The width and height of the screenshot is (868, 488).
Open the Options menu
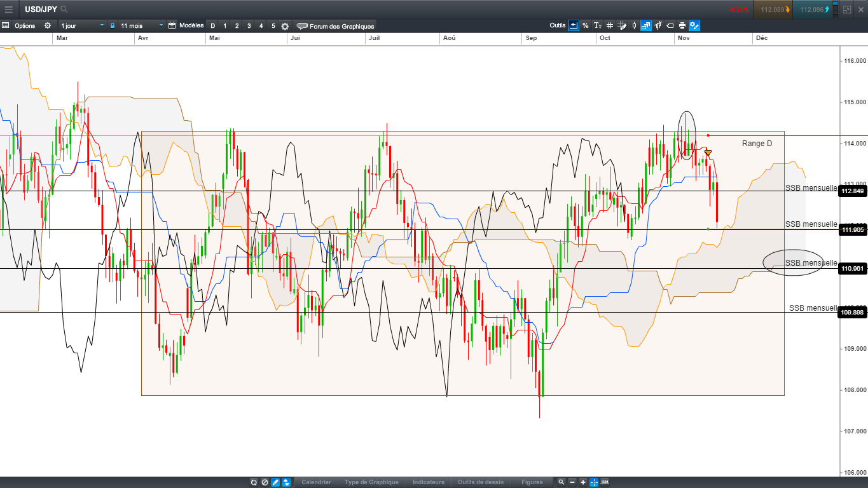pyautogui.click(x=25, y=26)
